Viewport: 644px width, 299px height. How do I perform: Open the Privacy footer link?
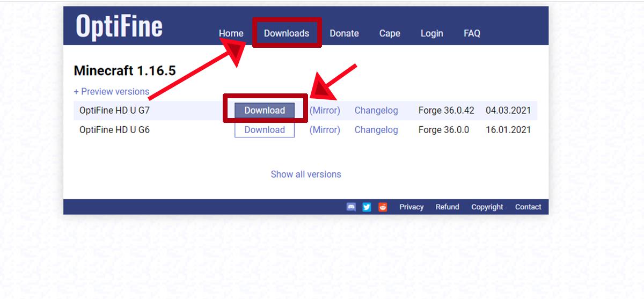tap(412, 207)
